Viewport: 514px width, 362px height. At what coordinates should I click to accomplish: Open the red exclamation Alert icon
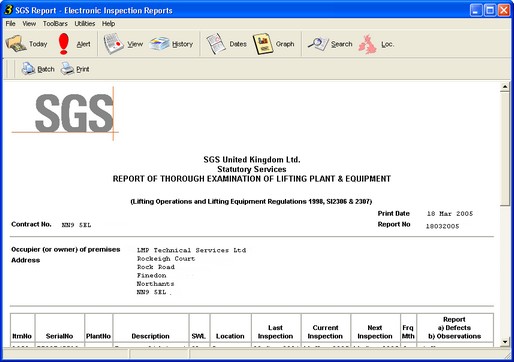(63, 44)
